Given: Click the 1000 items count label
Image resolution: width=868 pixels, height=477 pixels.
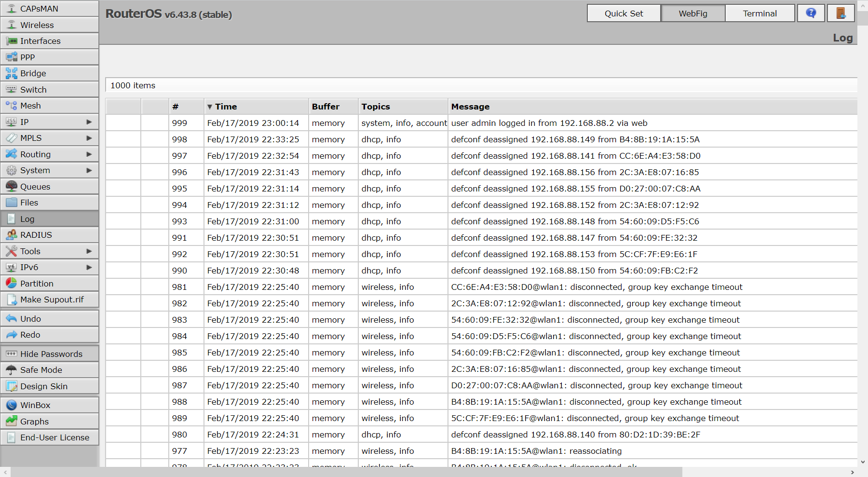Looking at the screenshot, I should click(133, 85).
